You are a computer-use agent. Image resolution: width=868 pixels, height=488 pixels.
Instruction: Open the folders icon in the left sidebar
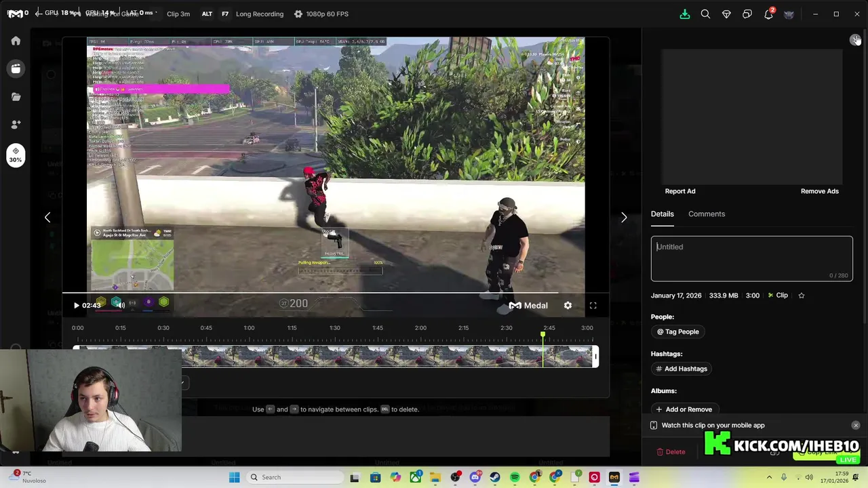(x=16, y=96)
